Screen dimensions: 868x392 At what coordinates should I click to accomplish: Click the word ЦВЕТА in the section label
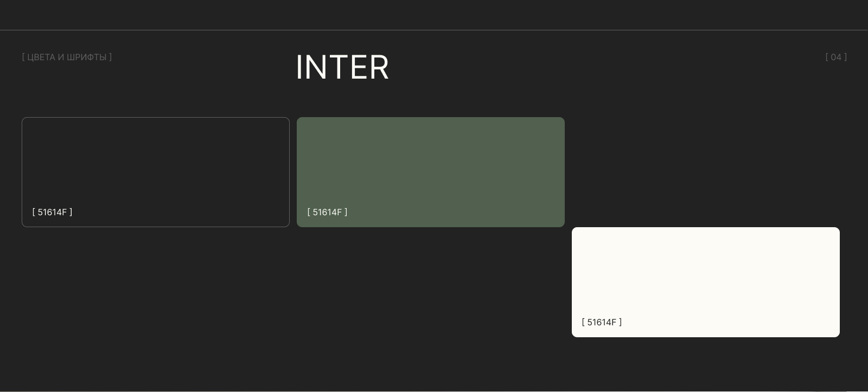41,57
